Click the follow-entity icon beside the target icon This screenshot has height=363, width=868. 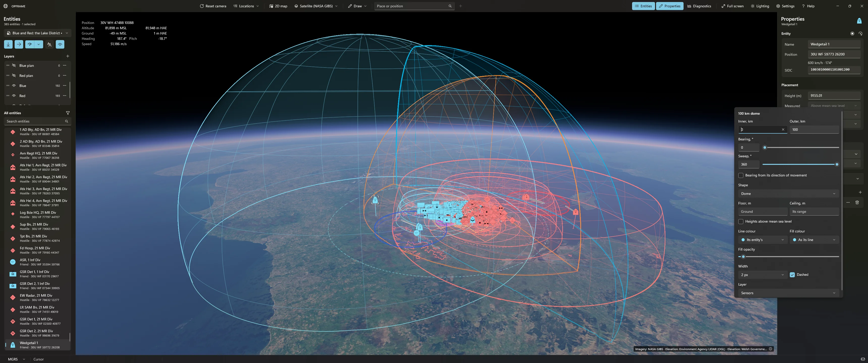860,34
